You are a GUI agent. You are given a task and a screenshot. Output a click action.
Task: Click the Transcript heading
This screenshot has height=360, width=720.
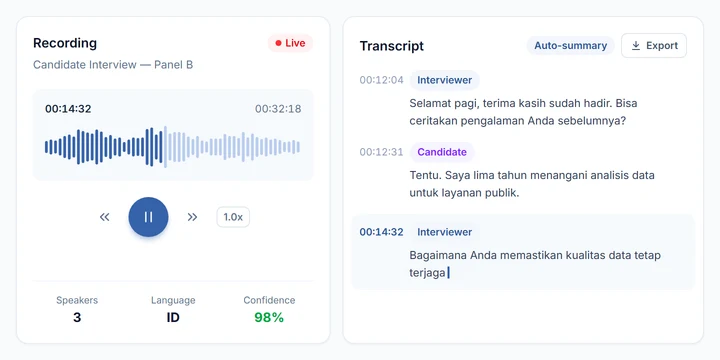point(392,46)
